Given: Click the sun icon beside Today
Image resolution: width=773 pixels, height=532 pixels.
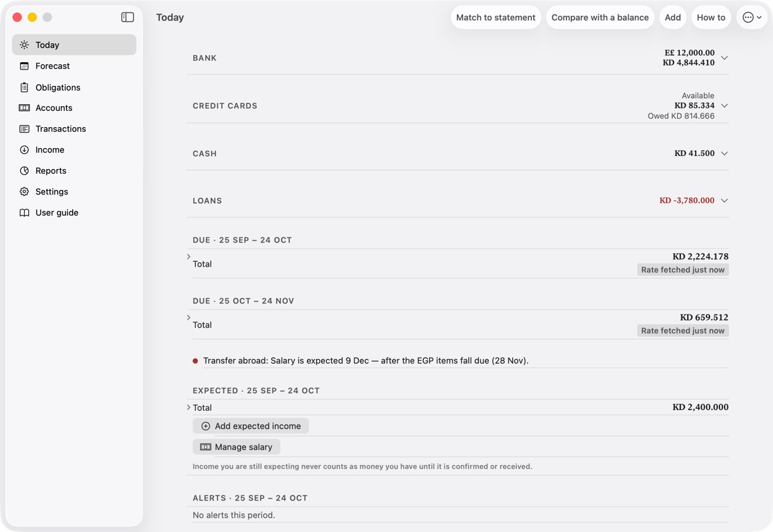Looking at the screenshot, I should coord(24,45).
